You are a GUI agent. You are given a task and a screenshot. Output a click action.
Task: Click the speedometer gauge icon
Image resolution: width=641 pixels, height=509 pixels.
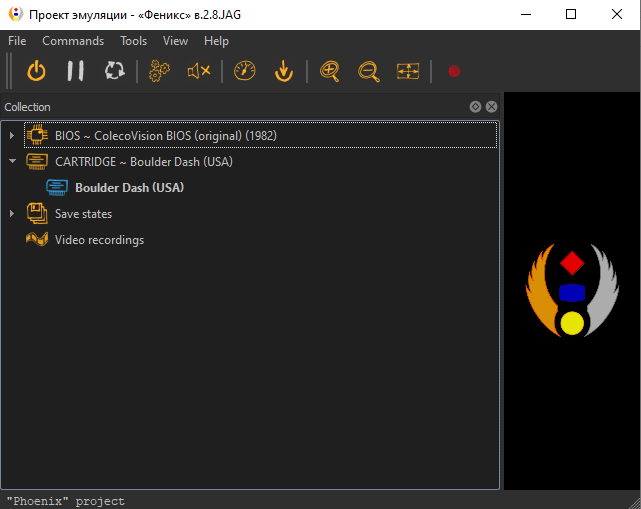[x=244, y=71]
